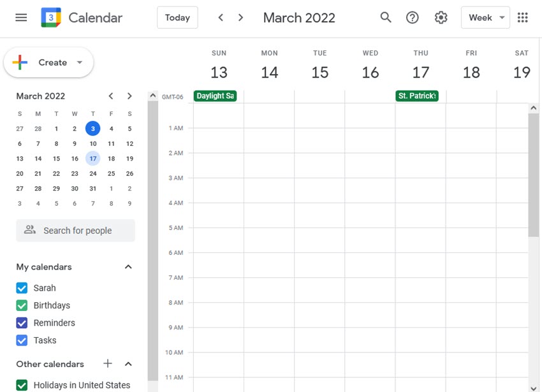Open the Search for people field
542x392 pixels.
click(75, 230)
